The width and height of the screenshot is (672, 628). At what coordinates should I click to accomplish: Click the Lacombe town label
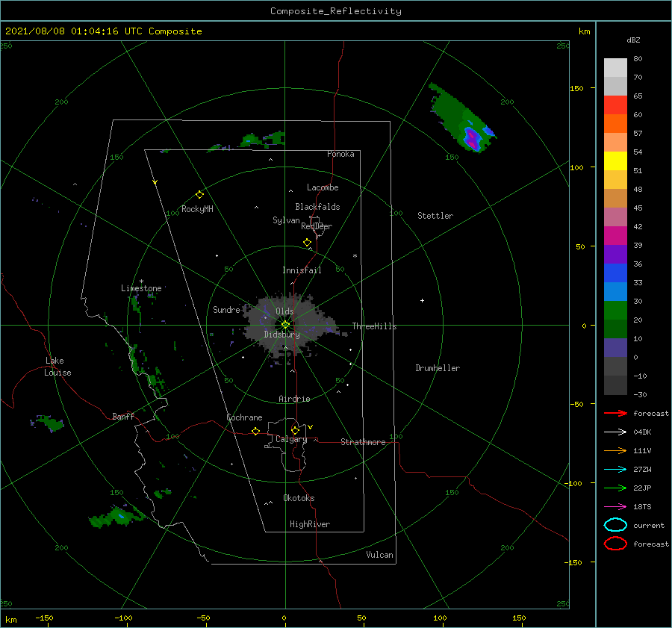tap(323, 187)
